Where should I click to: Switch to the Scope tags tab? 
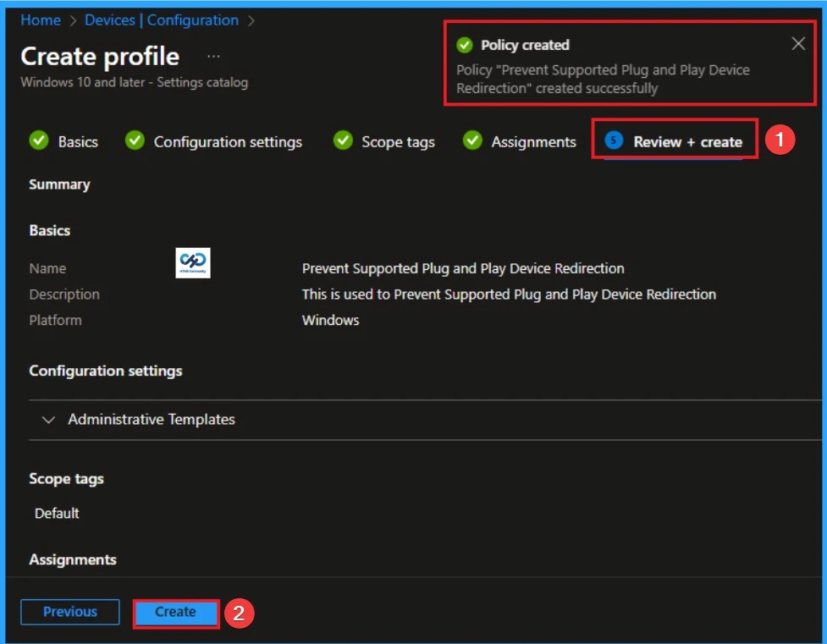click(398, 141)
